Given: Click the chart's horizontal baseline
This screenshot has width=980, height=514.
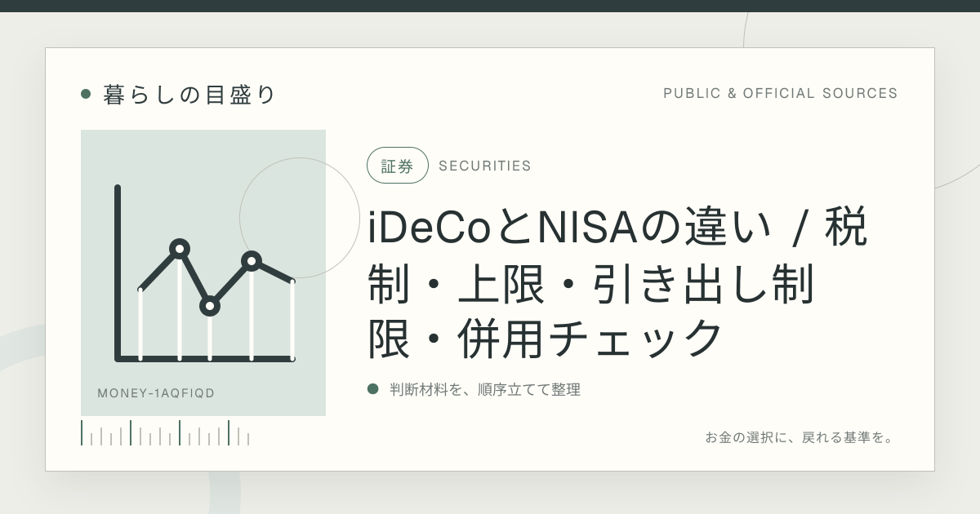Looking at the screenshot, I should [204, 358].
